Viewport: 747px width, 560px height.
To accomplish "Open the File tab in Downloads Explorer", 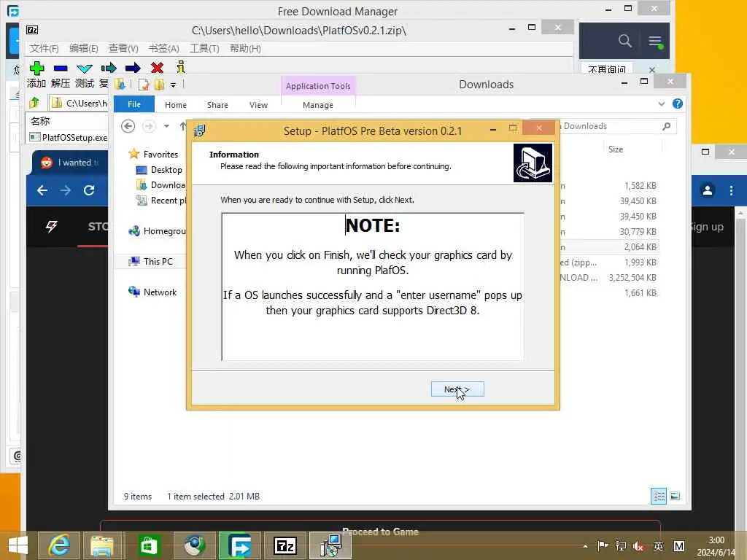I will click(134, 104).
